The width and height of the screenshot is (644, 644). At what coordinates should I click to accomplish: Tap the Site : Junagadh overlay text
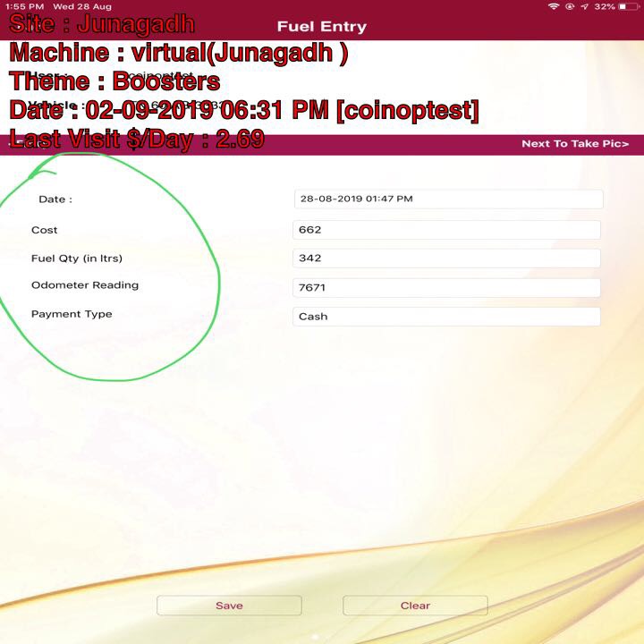click(x=102, y=25)
